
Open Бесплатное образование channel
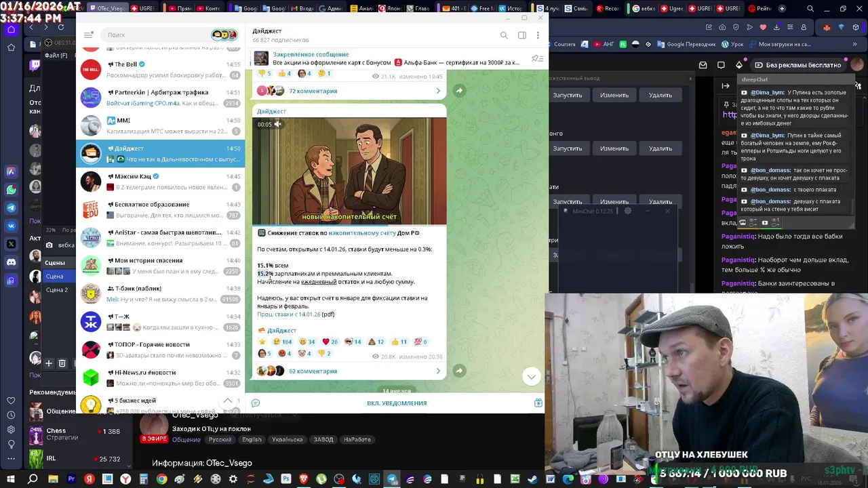[x=160, y=209]
